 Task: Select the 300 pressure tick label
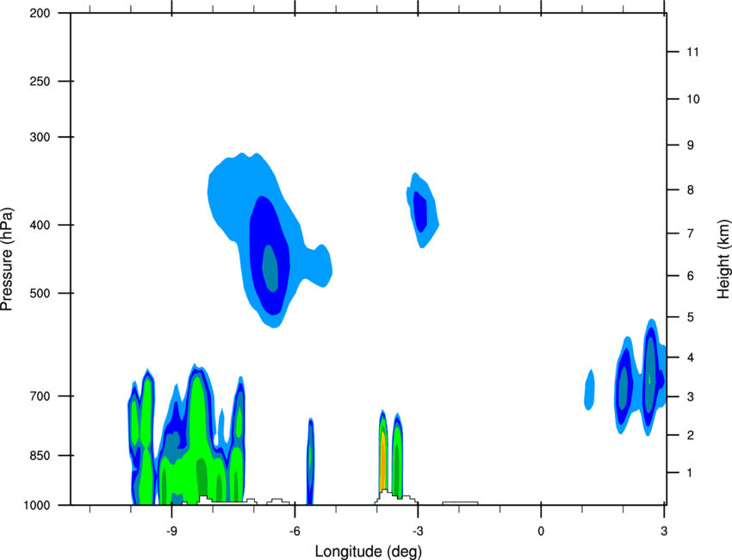(40, 137)
